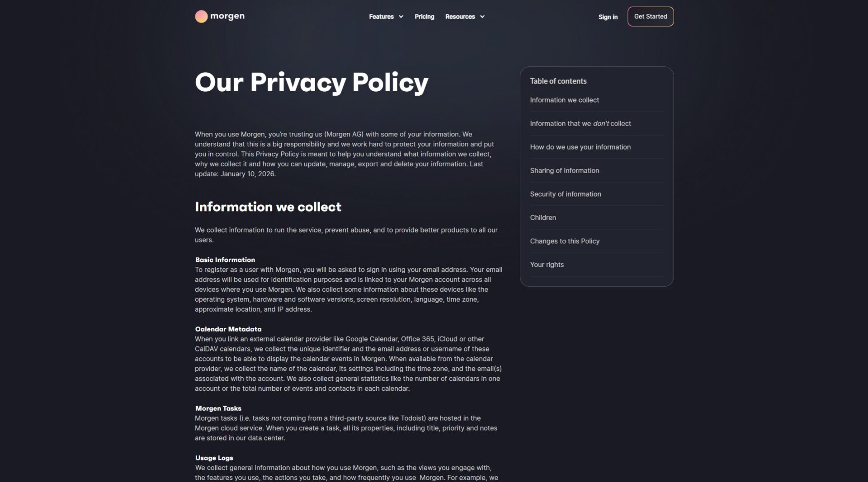Go to Security of information section
Screen dimensions: 868x482
click(x=565, y=194)
